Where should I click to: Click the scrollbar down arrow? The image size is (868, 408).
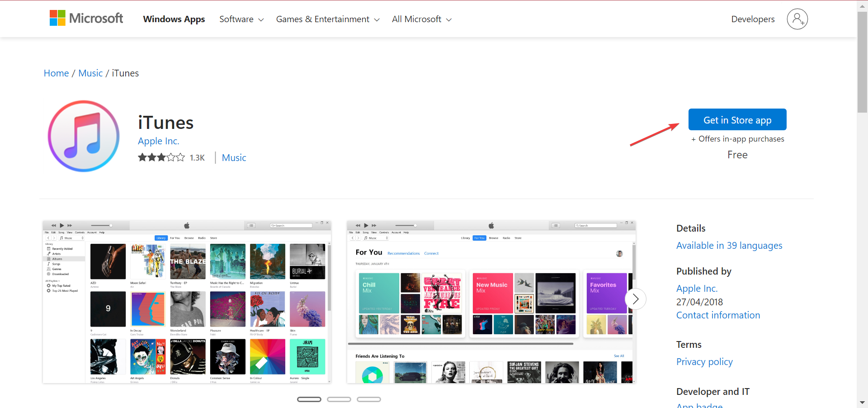pyautogui.click(x=862, y=403)
